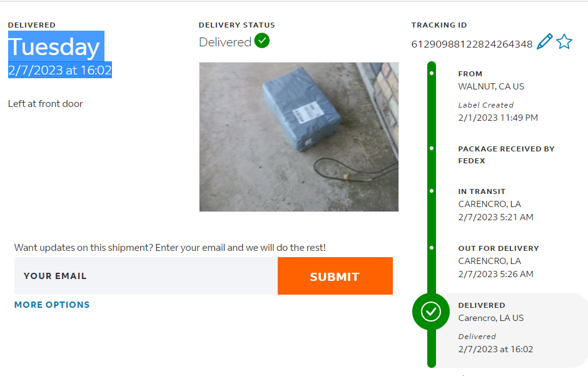Click the Left at front door text
This screenshot has width=588, height=376.
46,104
